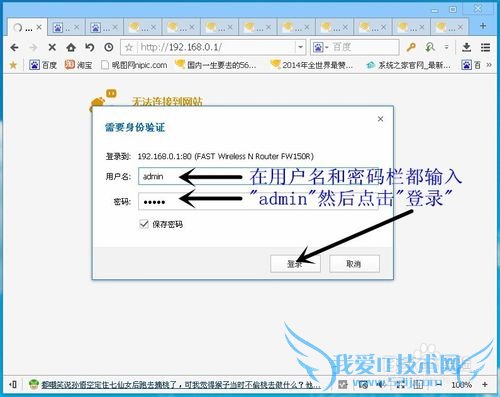
Task: Open the 淘宝 bookmark
Action: click(x=78, y=65)
